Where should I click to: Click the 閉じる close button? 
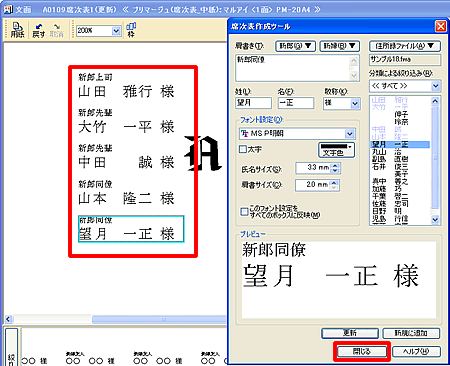click(362, 351)
